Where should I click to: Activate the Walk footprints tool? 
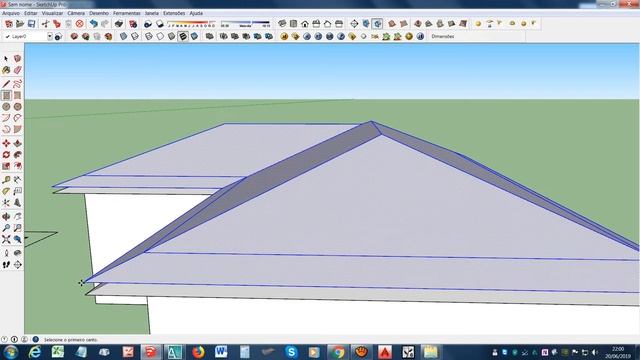6,265
